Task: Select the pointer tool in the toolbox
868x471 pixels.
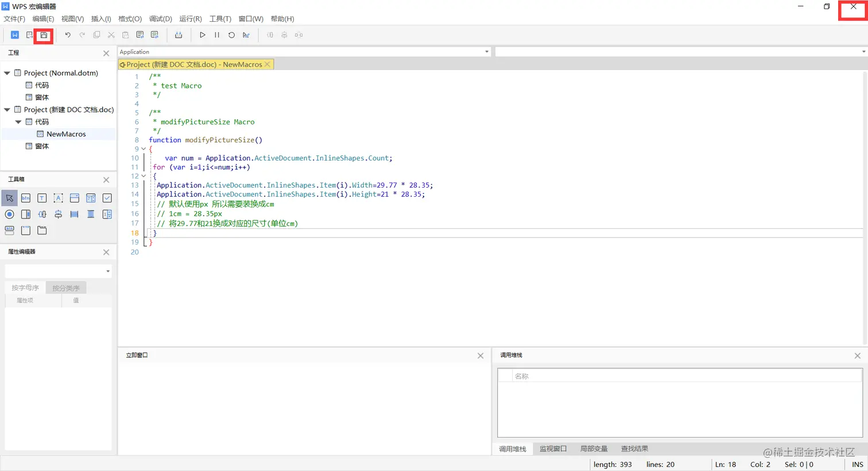Action: click(x=10, y=198)
